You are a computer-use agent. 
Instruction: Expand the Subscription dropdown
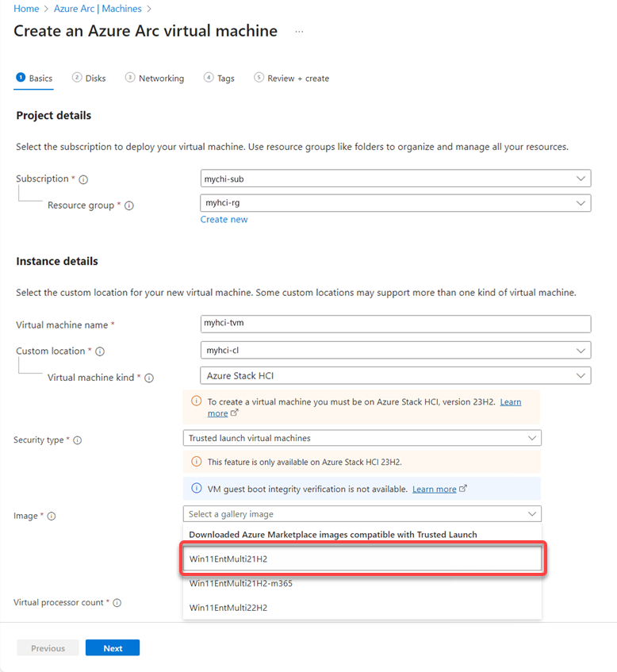click(x=396, y=179)
